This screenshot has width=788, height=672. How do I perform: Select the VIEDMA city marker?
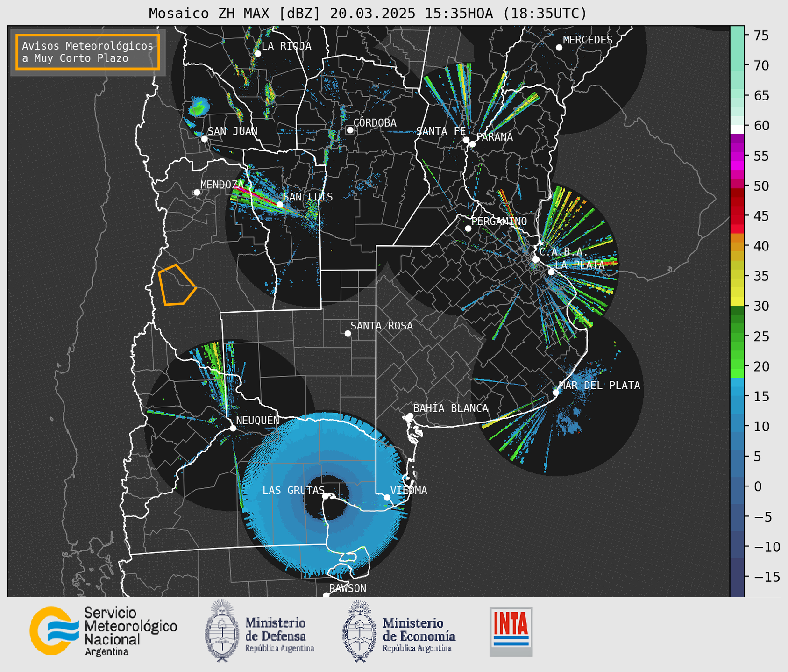(387, 497)
